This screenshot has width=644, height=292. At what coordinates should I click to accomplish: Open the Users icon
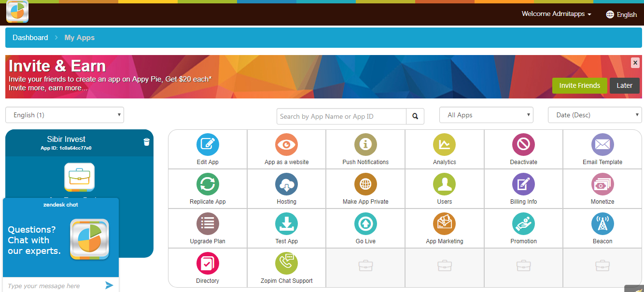pyautogui.click(x=445, y=184)
